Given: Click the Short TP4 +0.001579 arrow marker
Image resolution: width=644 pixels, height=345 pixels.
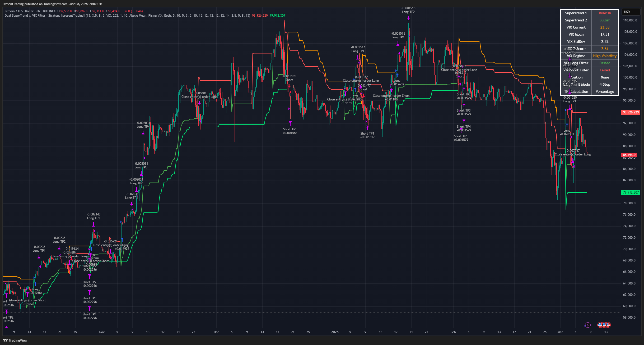Looking at the screenshot, I should (464, 121).
